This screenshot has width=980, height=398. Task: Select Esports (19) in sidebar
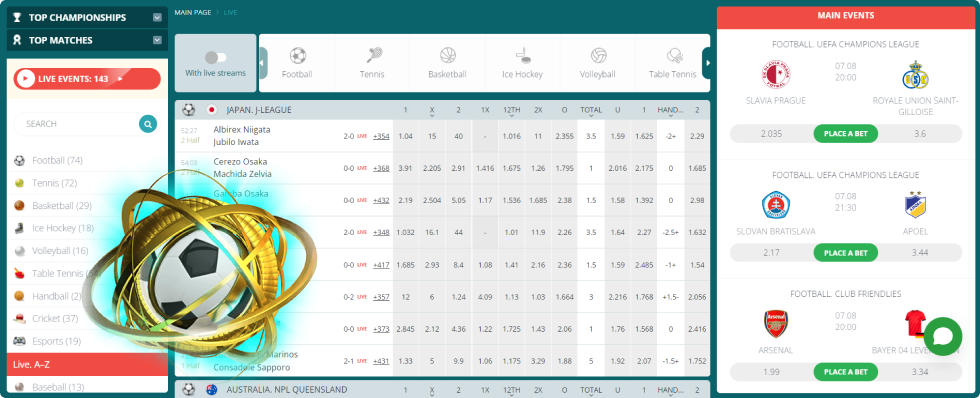(x=56, y=341)
